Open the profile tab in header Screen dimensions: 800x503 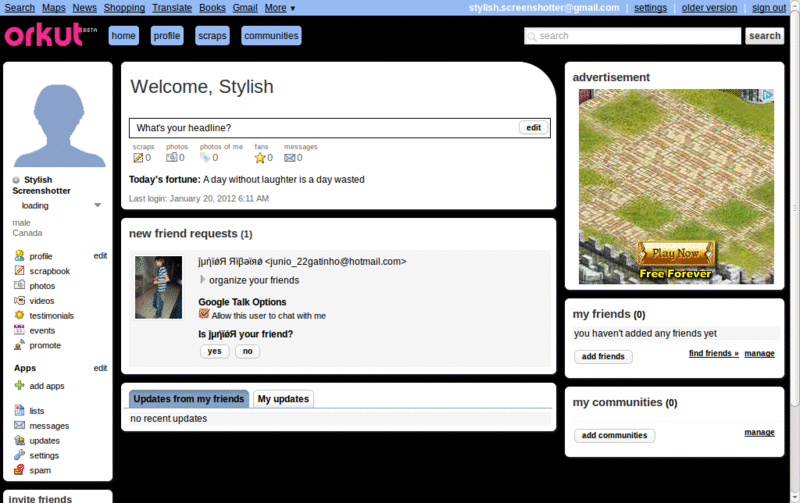tap(167, 36)
